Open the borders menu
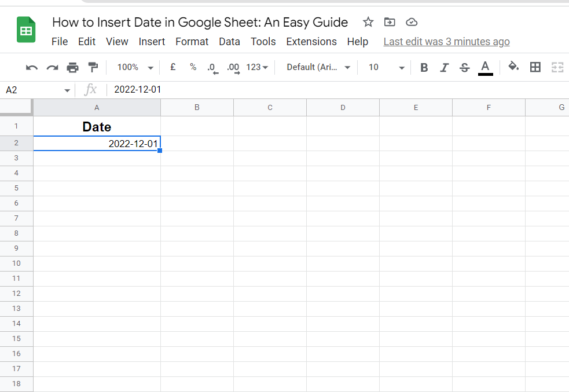569x392 pixels. (535, 67)
